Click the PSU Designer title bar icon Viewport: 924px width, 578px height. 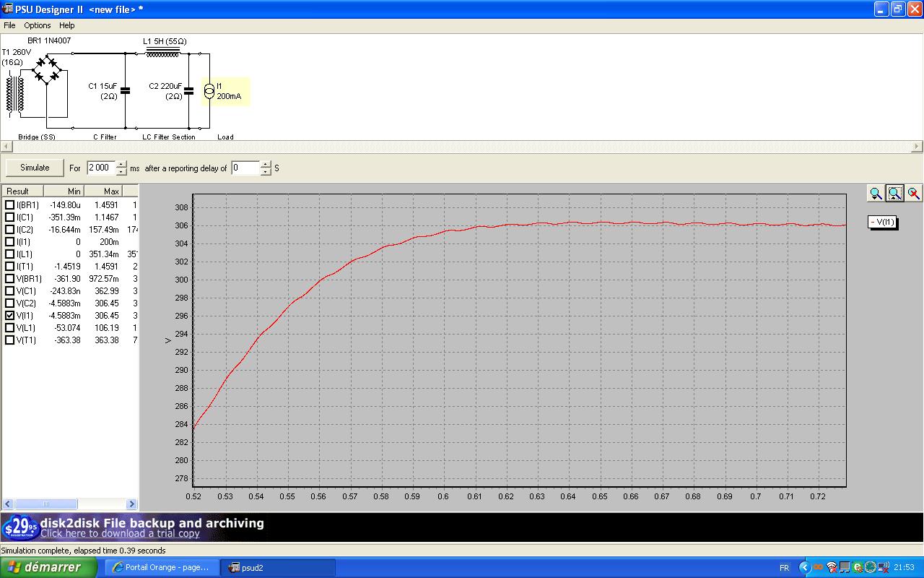(8, 9)
